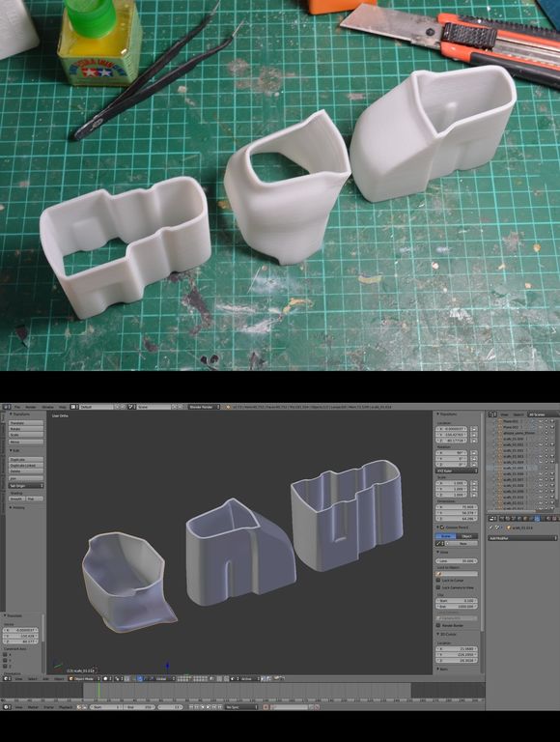Screen dimensions: 560x742
Task: Toggle render camera icon for Plane.001 row
Action: [x=552, y=421]
